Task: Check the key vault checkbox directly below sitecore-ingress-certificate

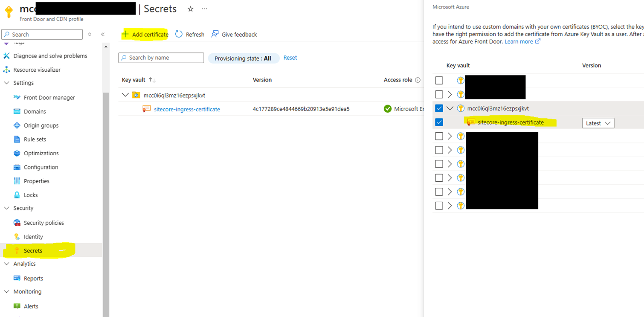Action: point(439,136)
